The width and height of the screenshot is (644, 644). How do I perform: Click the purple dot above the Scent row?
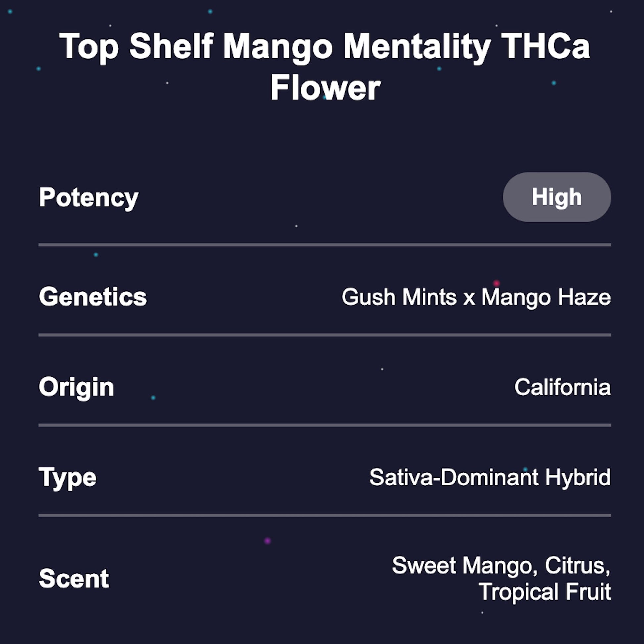coord(267,541)
